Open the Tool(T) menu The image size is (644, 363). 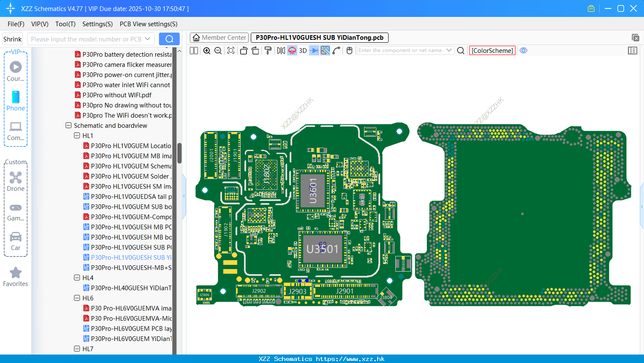66,24
